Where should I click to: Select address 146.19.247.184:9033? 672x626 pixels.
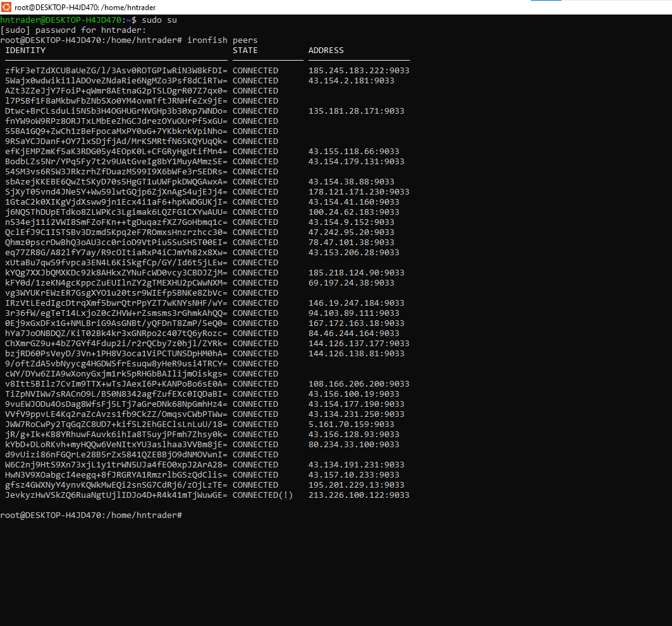[357, 303]
